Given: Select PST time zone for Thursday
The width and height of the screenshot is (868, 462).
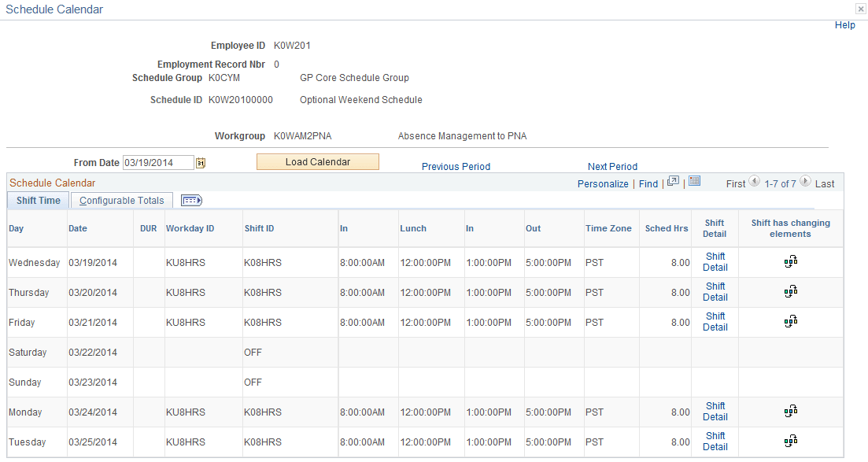Looking at the screenshot, I should [x=594, y=293].
